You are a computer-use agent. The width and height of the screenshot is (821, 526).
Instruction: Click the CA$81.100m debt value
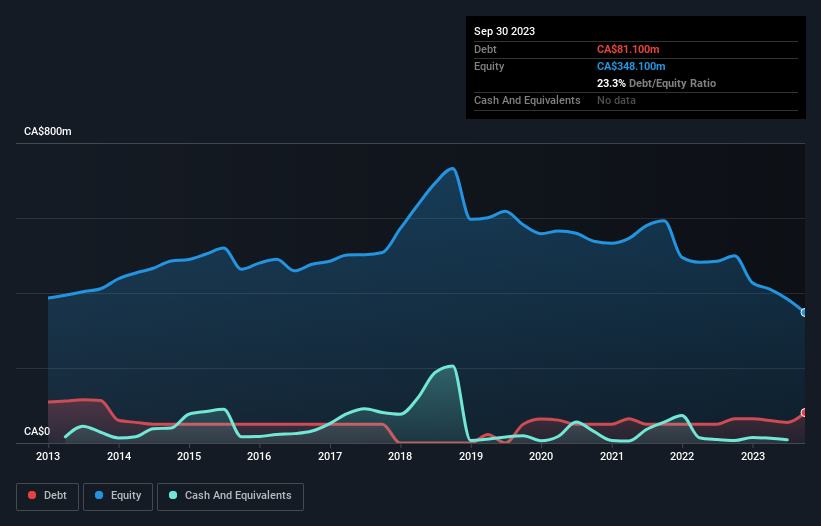click(x=628, y=49)
